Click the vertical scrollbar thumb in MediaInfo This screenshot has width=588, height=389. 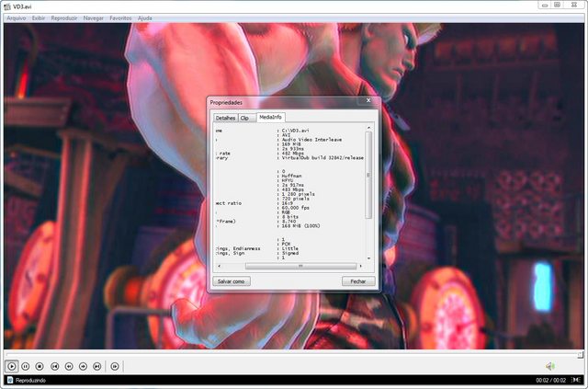[x=368, y=175]
